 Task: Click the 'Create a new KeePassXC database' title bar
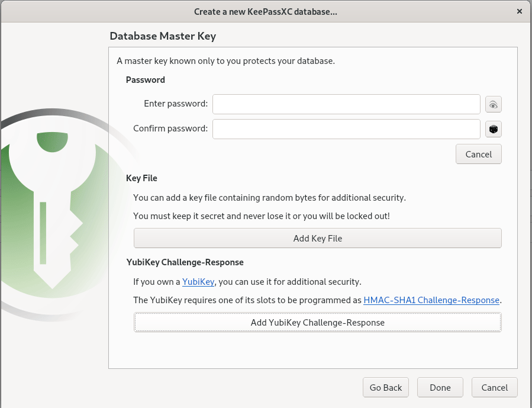click(x=266, y=11)
